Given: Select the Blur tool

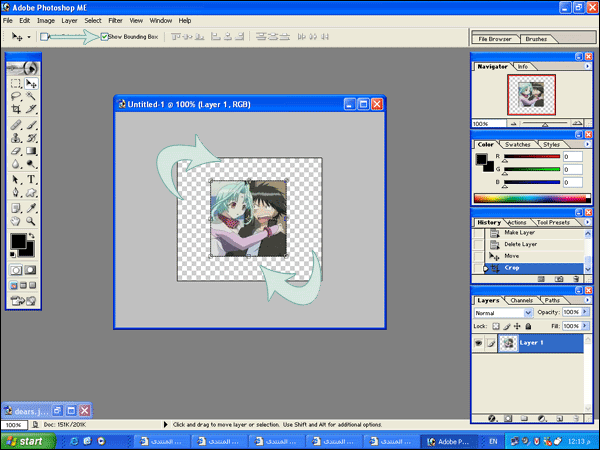Looking at the screenshot, I should (16, 164).
